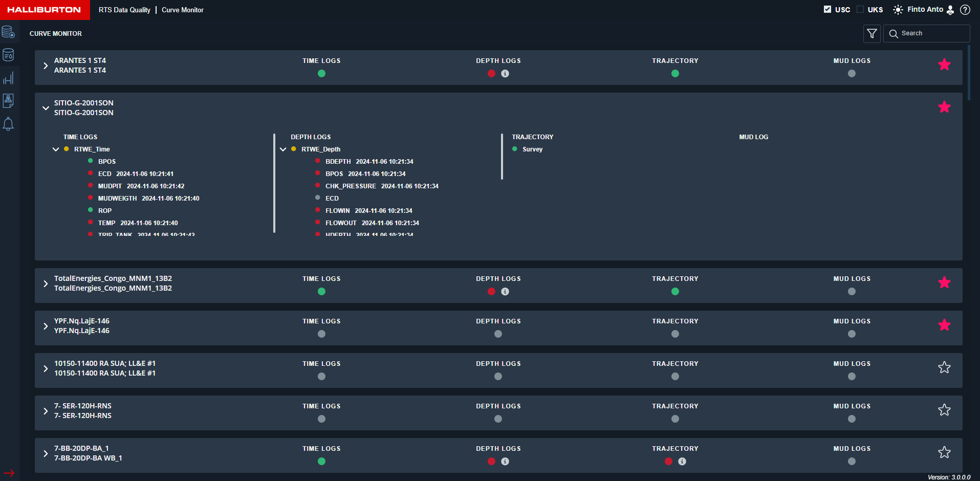The image size is (980, 481).
Task: Collapse the RTWE_Depth log group
Action: point(283,149)
